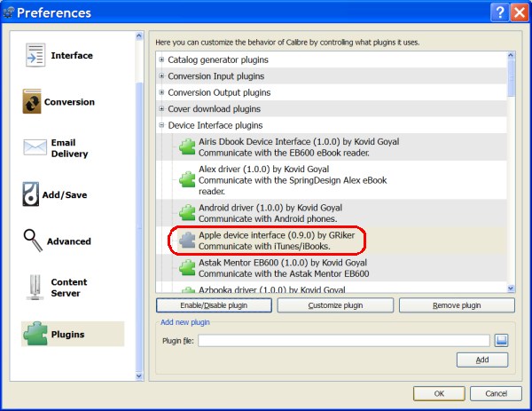Screen dimensions: 532x411
Task: Click the Azbooka driver plugin icon
Action: (x=188, y=289)
